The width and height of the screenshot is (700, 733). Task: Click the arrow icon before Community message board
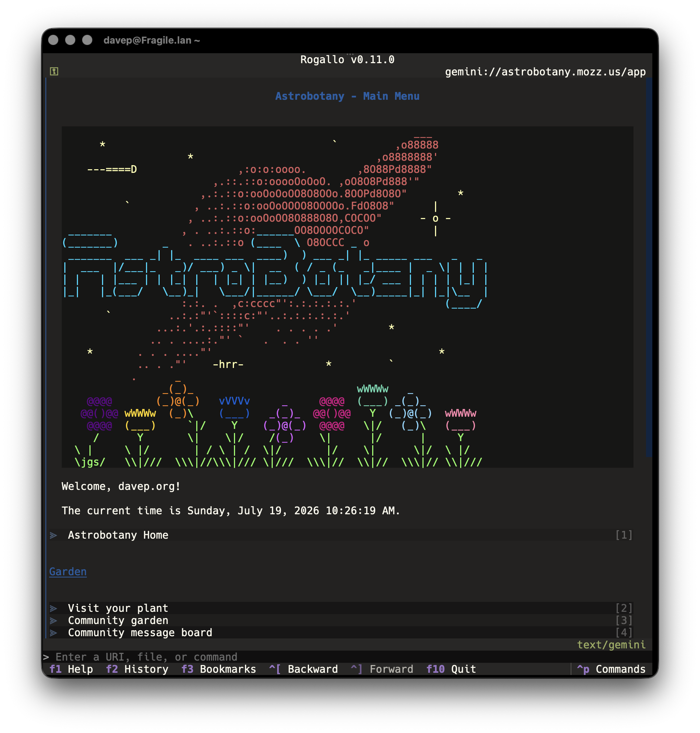54,633
